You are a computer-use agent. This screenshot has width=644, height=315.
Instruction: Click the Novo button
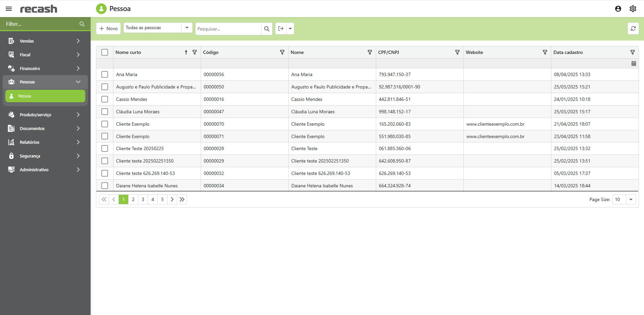tap(108, 29)
